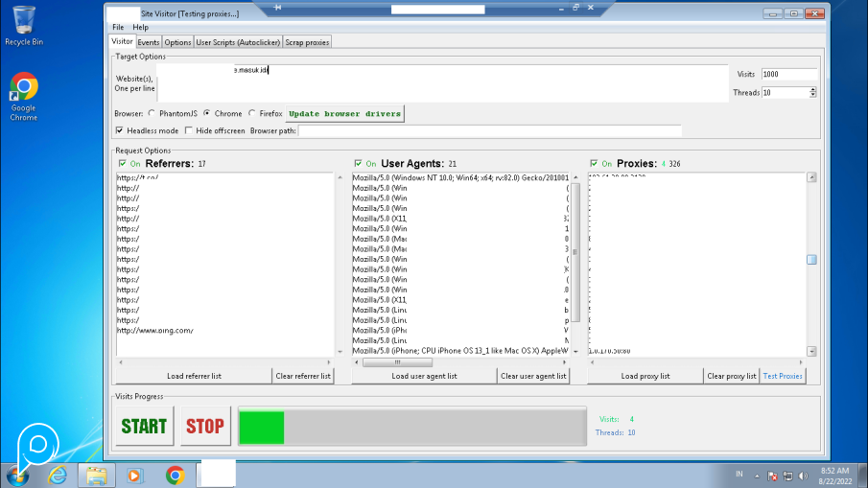
Task: Click the volume speaker tray icon
Action: pyautogui.click(x=803, y=476)
